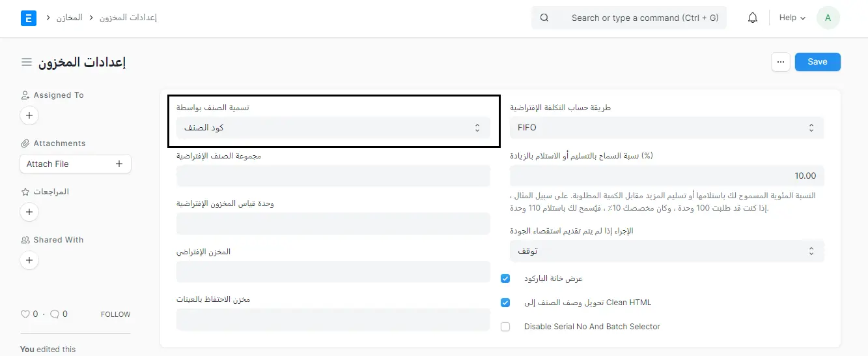Expand the Help menu
868x356 pixels.
coord(792,18)
